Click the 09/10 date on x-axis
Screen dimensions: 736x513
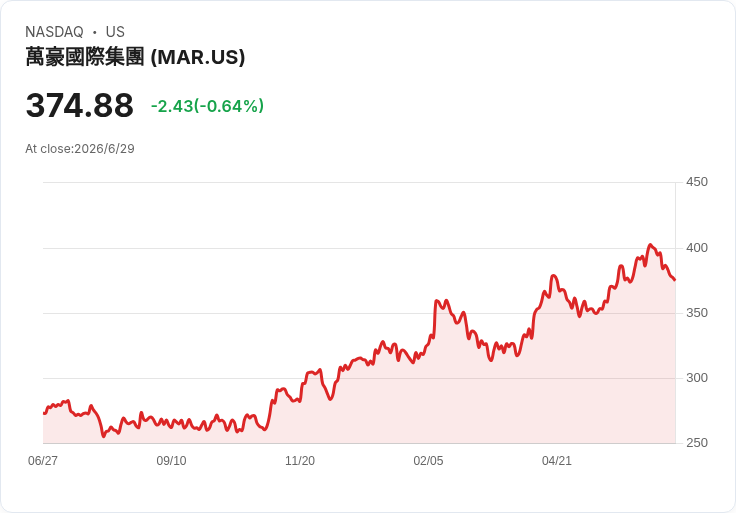pos(171,461)
